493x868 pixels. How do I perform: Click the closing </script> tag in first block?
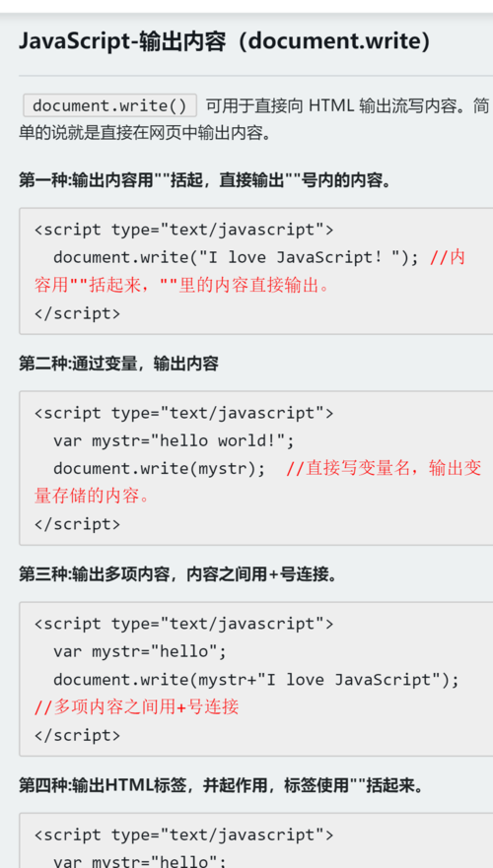(77, 313)
